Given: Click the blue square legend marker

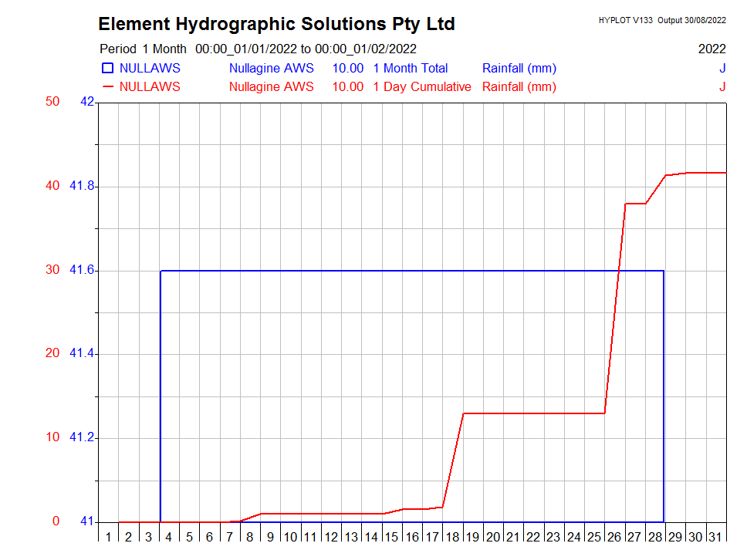Looking at the screenshot, I should point(107,68).
